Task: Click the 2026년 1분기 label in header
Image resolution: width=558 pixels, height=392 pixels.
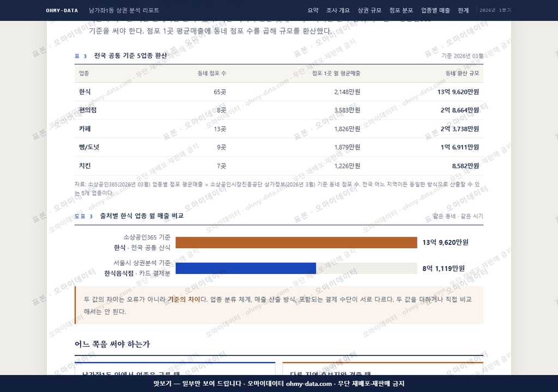Action: click(x=495, y=10)
